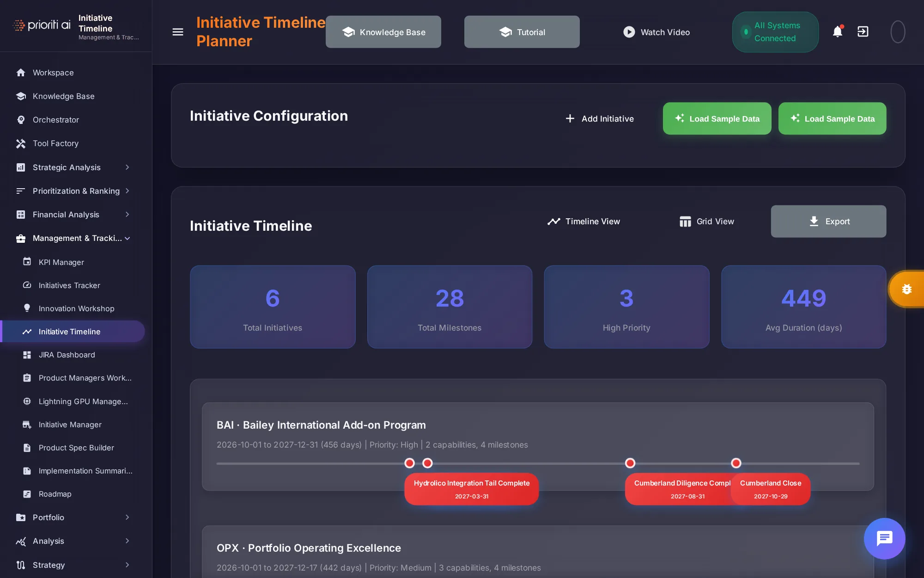Click the header Knowledge Base button
The image size is (924, 578).
click(383, 32)
